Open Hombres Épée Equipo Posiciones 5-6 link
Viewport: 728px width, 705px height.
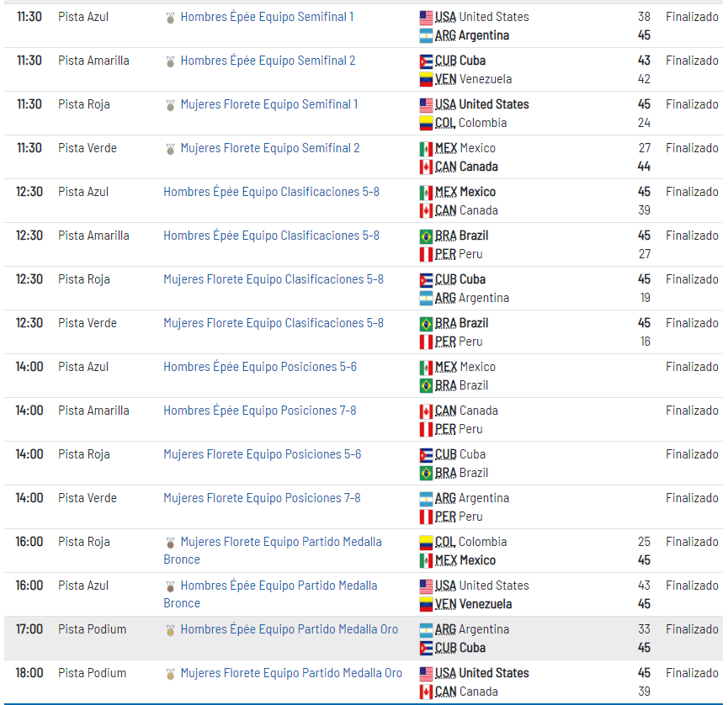point(259,367)
